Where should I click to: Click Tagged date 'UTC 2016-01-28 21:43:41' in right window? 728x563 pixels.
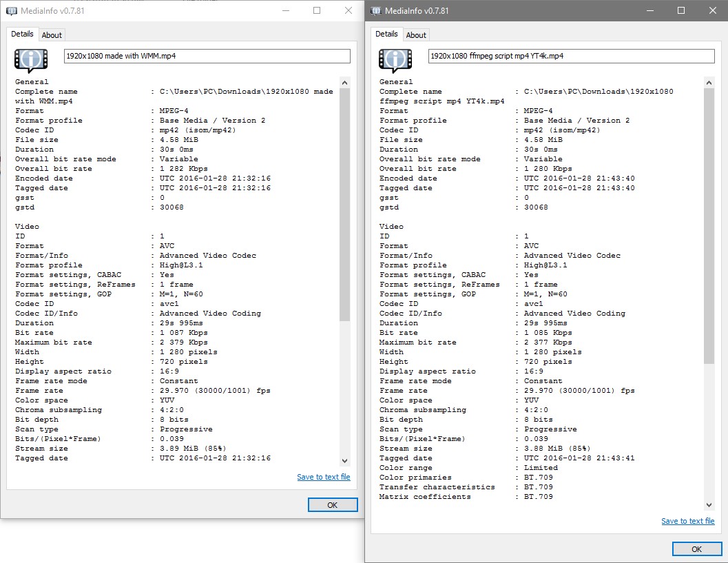(x=579, y=458)
